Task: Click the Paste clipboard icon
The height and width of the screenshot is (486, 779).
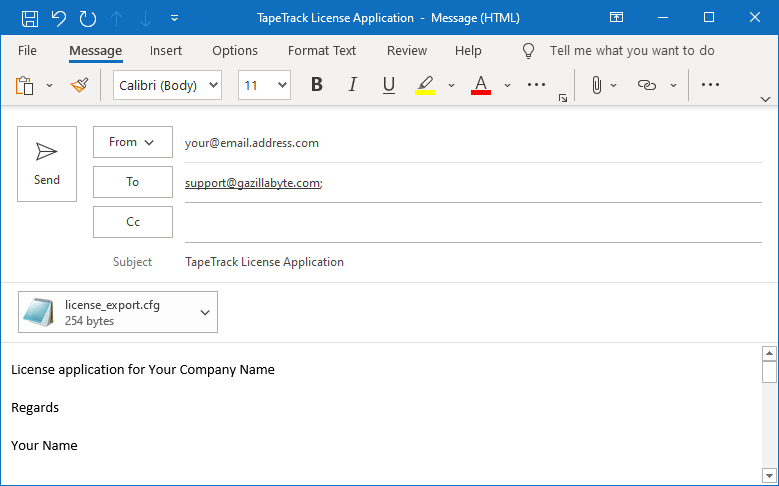Action: point(24,85)
